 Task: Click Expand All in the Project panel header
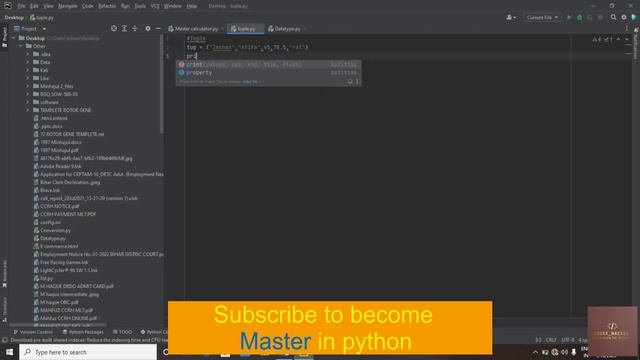pyautogui.click(x=124, y=29)
